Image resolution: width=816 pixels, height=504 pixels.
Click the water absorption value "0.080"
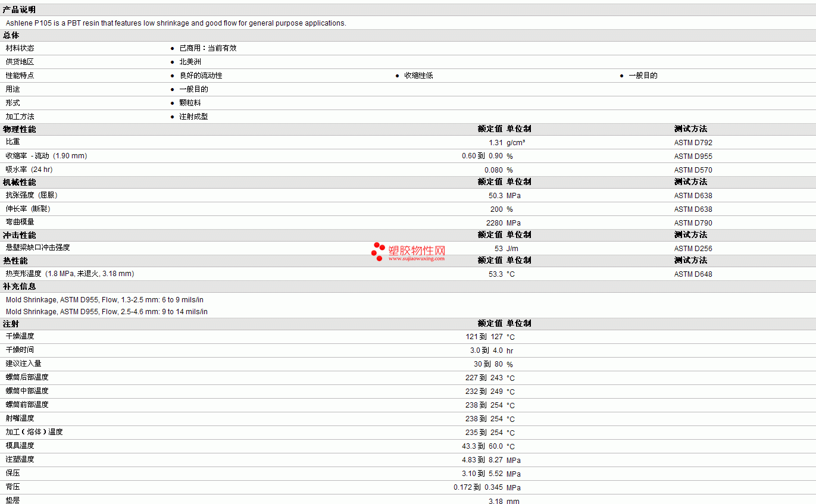pos(493,170)
